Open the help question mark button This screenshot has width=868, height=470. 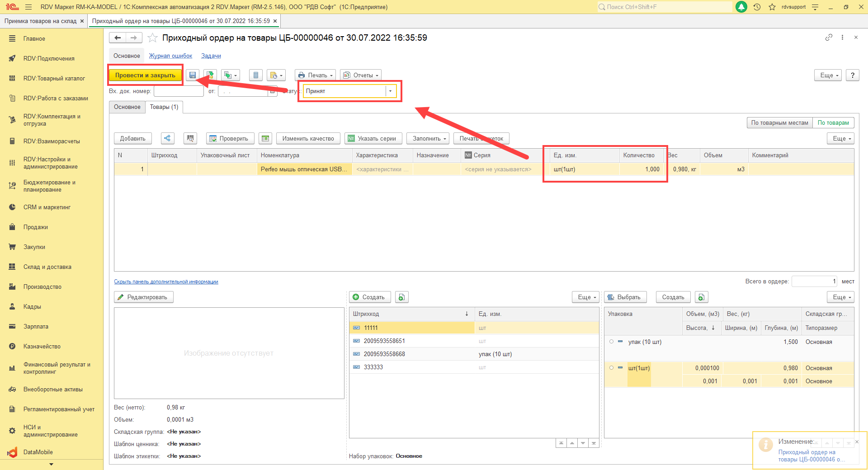[853, 75]
